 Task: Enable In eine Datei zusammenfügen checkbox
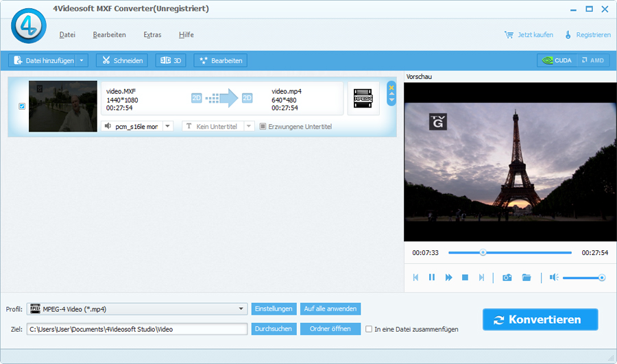[x=370, y=329]
